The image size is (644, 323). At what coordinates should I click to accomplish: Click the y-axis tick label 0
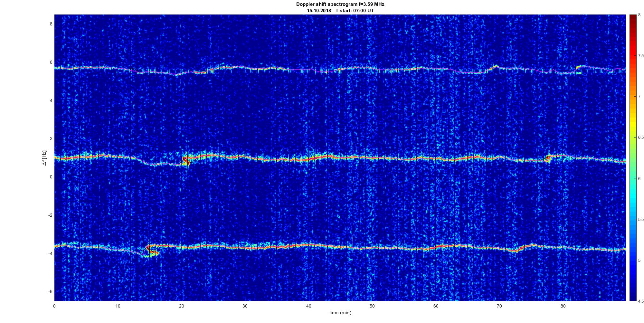coord(51,177)
